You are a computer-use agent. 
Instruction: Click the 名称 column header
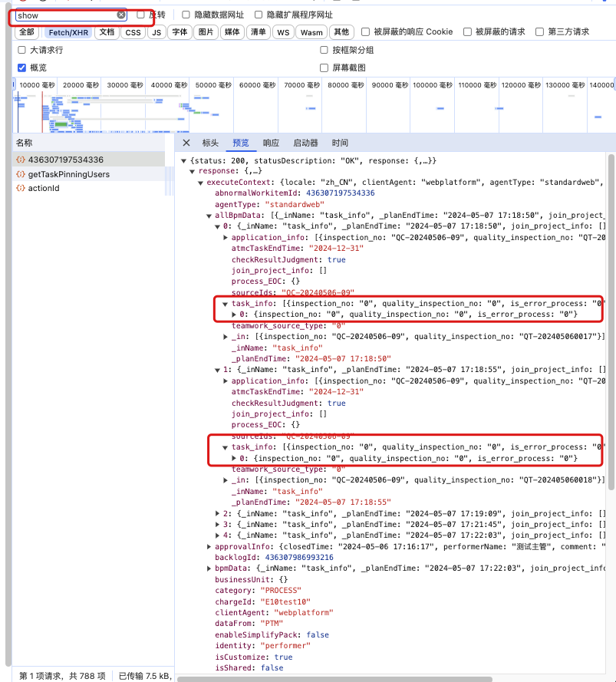click(89, 143)
